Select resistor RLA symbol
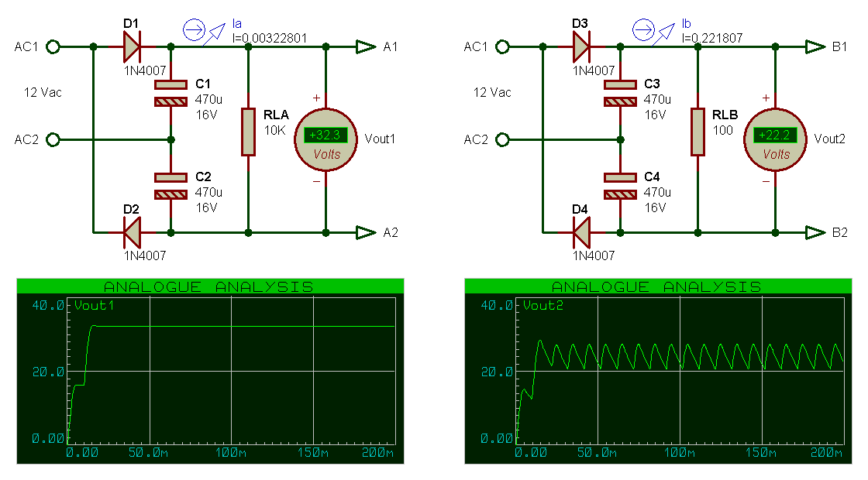868x480 pixels. [x=249, y=132]
